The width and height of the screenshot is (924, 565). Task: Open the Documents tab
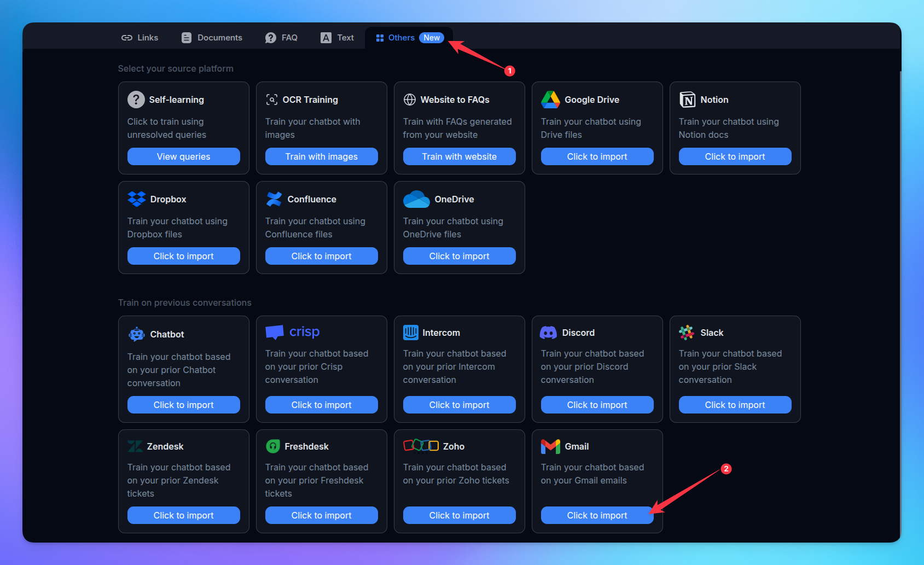coord(212,38)
